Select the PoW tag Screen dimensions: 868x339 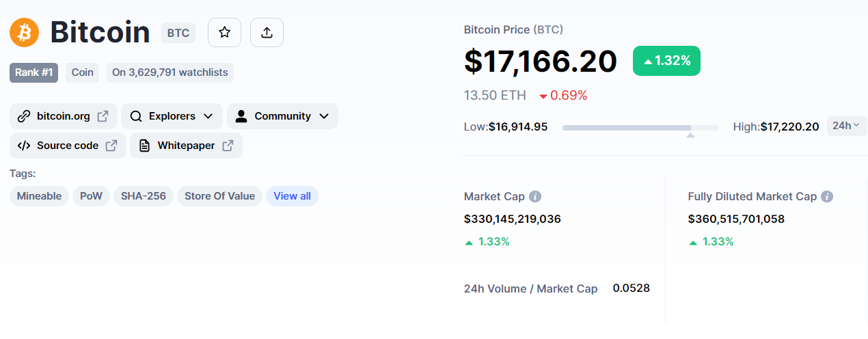pyautogui.click(x=91, y=196)
